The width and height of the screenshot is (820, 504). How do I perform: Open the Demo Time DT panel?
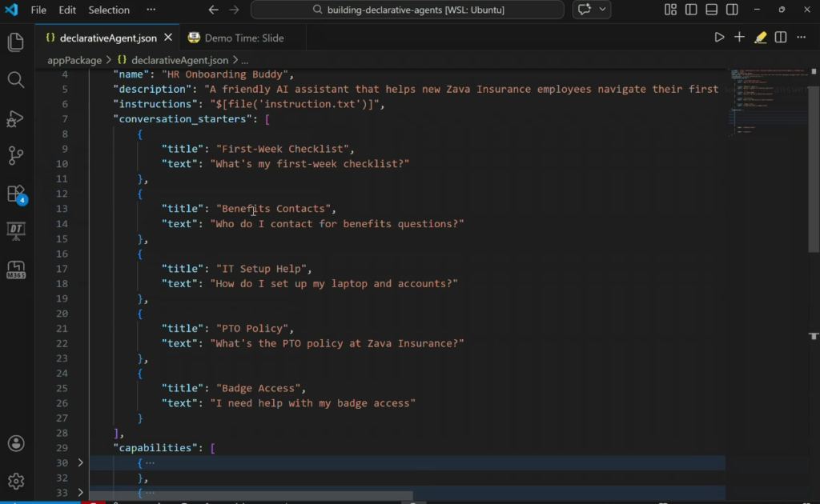tap(15, 231)
